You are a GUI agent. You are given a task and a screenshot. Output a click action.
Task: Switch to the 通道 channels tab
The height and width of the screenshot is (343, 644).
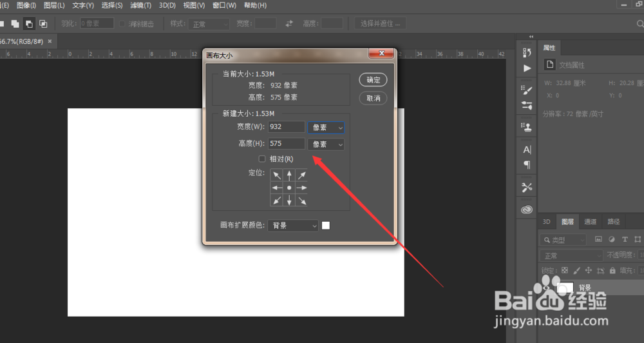[x=590, y=222]
